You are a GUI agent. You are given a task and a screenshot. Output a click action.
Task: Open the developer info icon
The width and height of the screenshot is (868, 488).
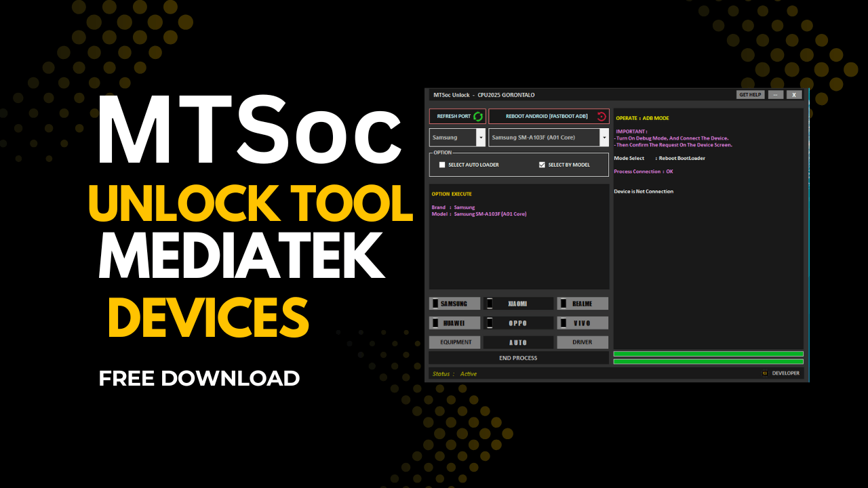tap(765, 373)
